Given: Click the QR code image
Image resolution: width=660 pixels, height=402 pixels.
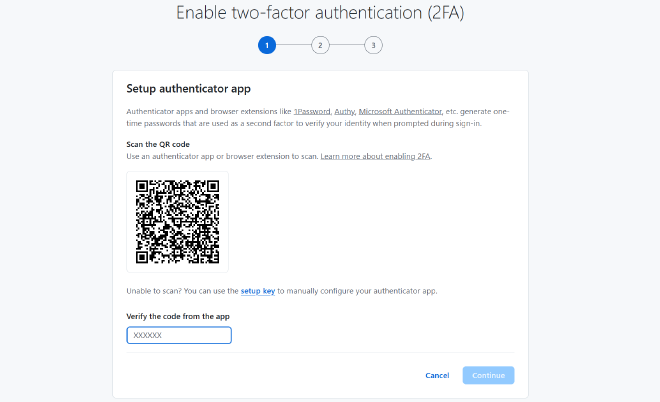Looking at the screenshot, I should [x=178, y=221].
